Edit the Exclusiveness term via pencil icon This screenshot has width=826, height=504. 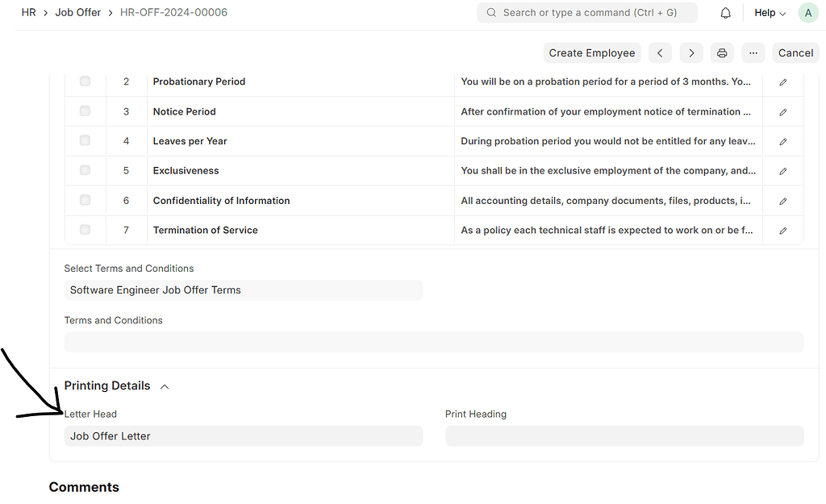(782, 170)
